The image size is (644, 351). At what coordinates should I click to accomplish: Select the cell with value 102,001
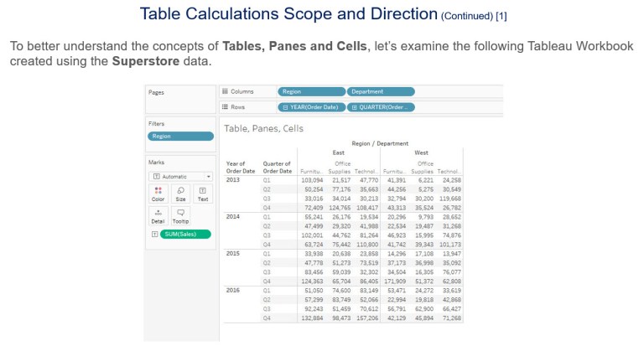point(312,235)
